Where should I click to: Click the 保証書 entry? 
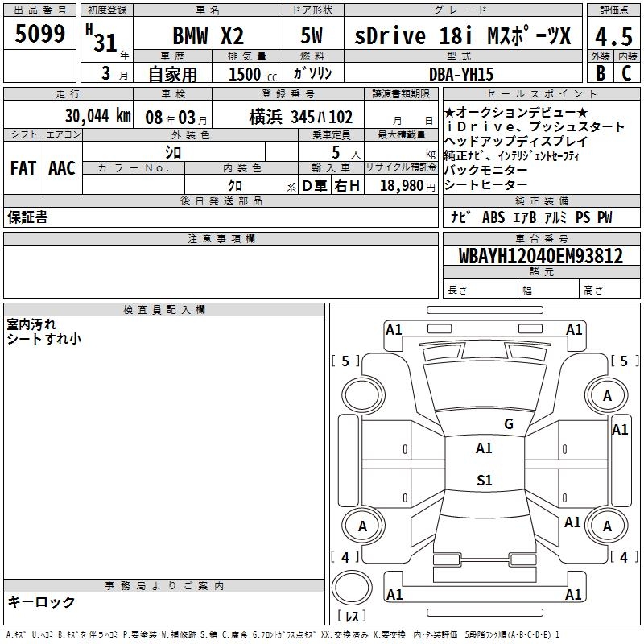pos(27,217)
